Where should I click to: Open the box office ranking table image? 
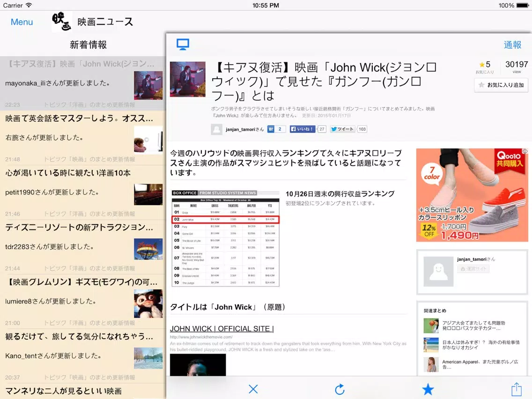tap(225, 238)
